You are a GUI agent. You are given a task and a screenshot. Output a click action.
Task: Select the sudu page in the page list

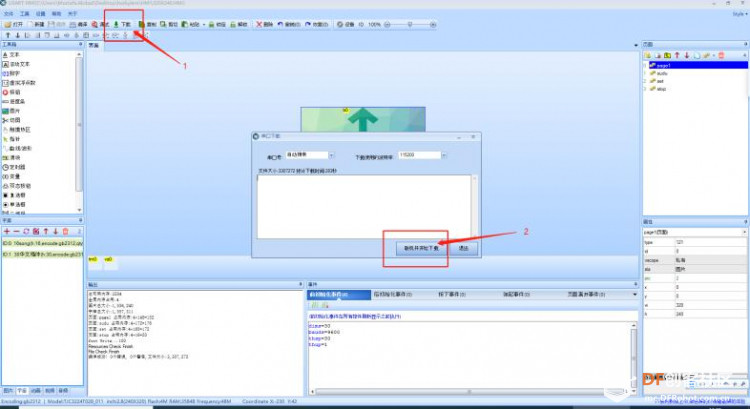point(662,74)
